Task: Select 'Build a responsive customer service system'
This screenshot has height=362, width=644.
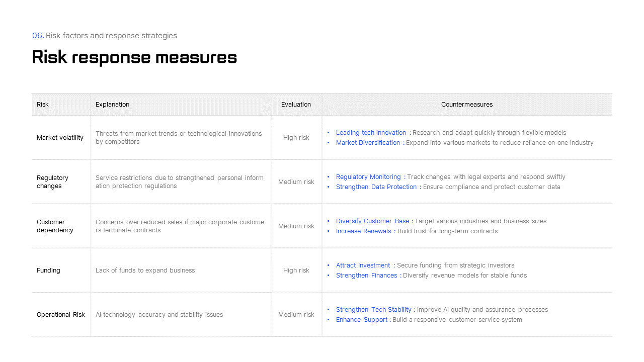Action: 457,320
